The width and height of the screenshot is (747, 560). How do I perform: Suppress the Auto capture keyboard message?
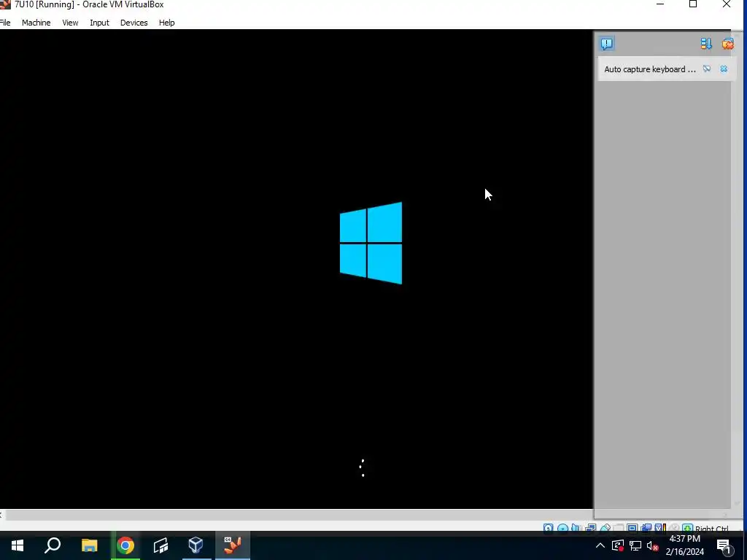click(x=707, y=69)
